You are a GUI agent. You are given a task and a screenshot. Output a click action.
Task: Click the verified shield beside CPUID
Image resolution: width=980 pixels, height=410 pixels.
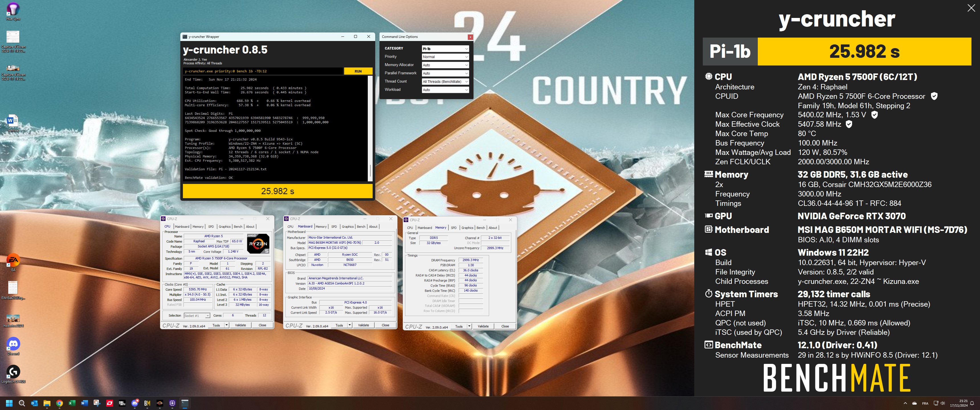[934, 96]
